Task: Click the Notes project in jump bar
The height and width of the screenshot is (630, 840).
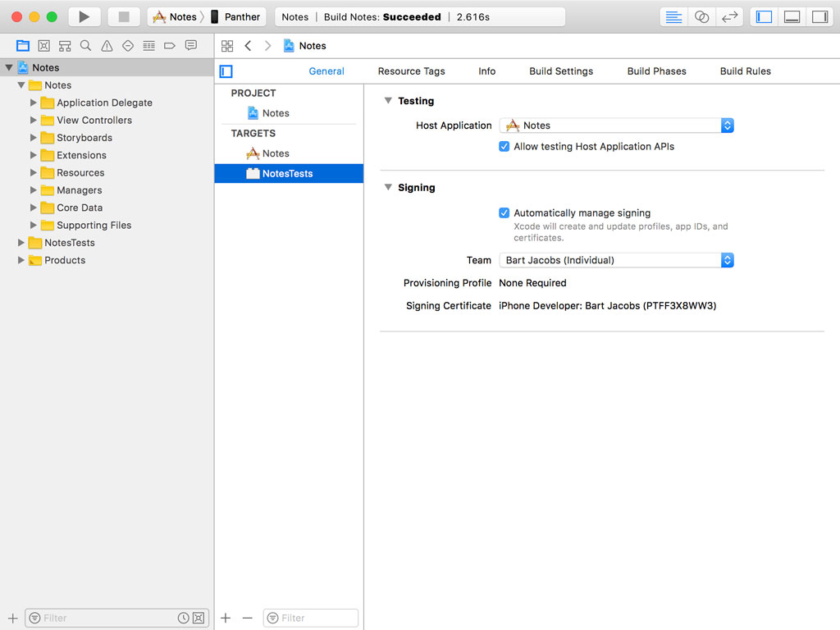Action: [305, 46]
